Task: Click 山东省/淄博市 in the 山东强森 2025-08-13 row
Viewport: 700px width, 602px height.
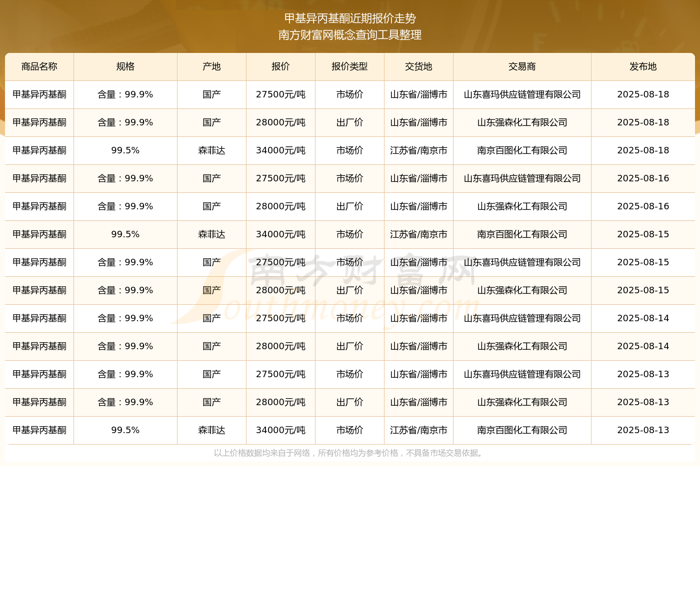Action: 418,402
